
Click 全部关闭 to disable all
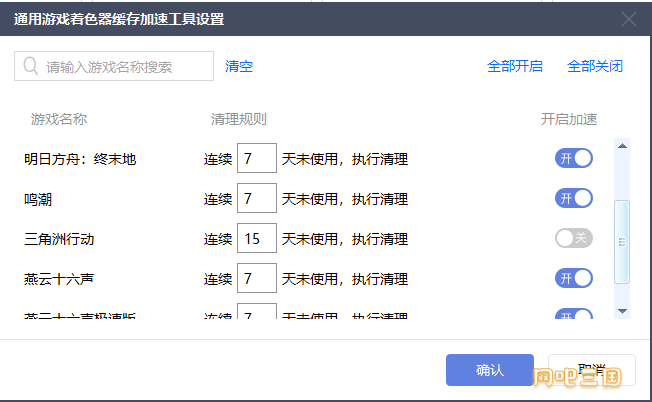[595, 66]
